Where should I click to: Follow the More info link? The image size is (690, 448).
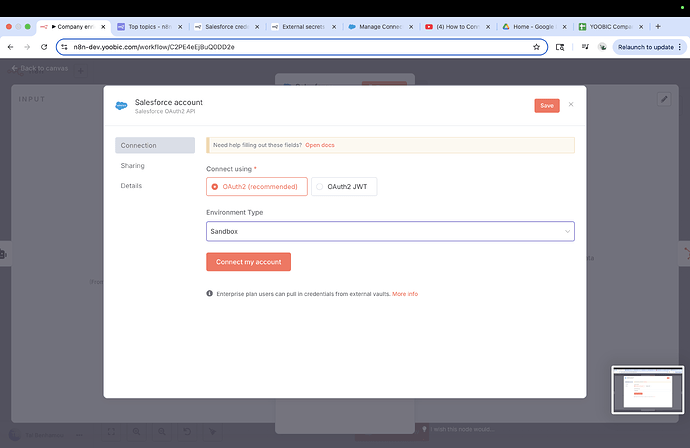click(x=405, y=294)
